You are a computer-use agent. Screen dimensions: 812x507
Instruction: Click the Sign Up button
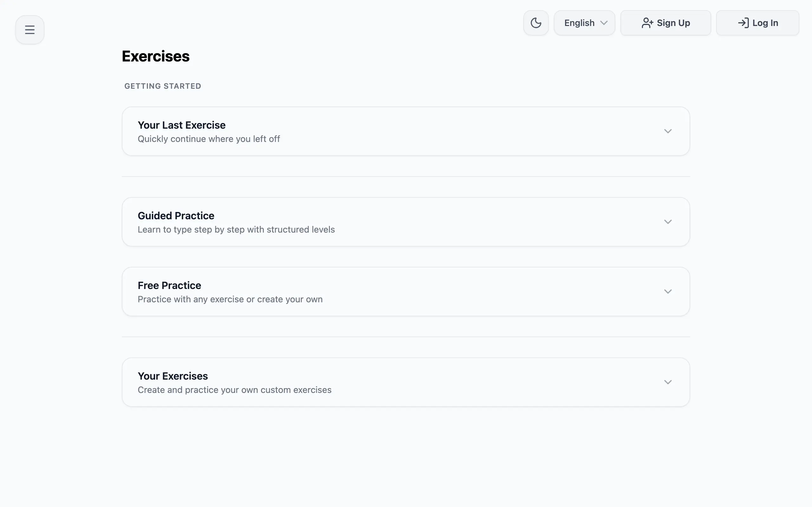click(666, 23)
